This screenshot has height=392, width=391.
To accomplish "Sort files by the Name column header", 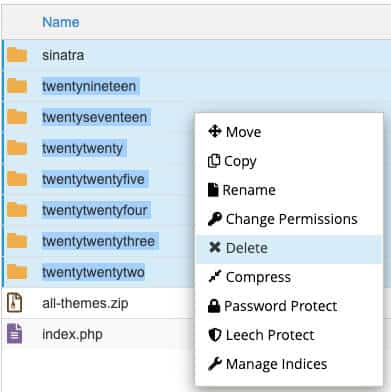I will tap(61, 22).
